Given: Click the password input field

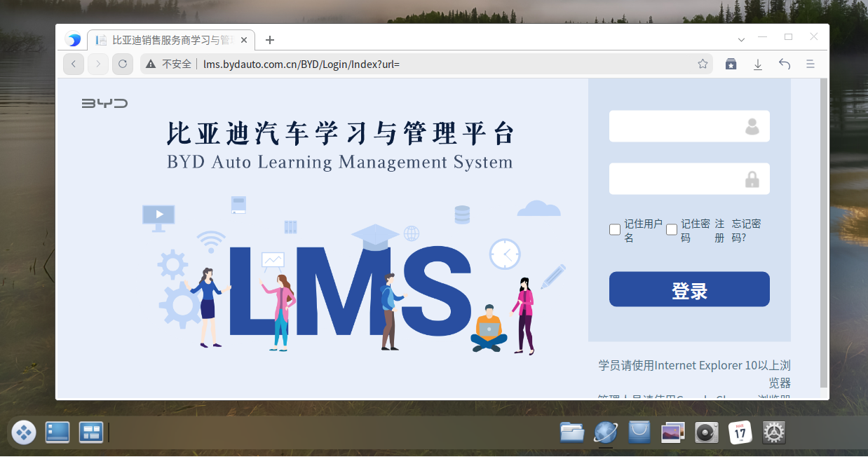Looking at the screenshot, I should pos(689,179).
